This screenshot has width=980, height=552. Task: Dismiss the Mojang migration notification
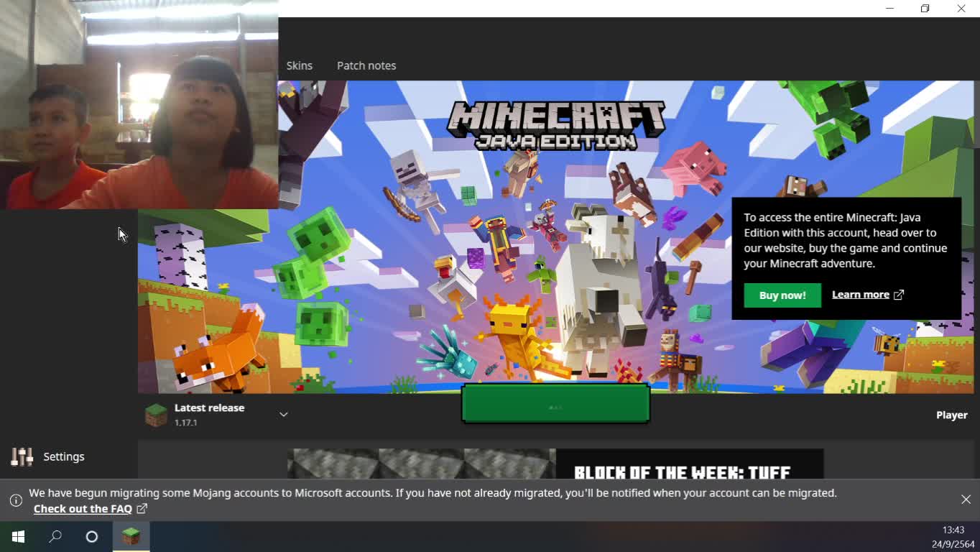point(966,499)
